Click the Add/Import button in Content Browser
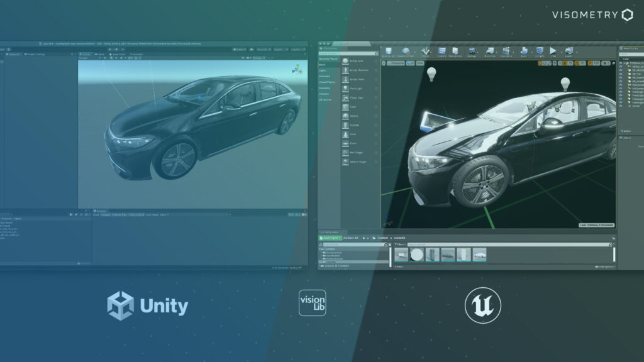 pyautogui.click(x=331, y=238)
